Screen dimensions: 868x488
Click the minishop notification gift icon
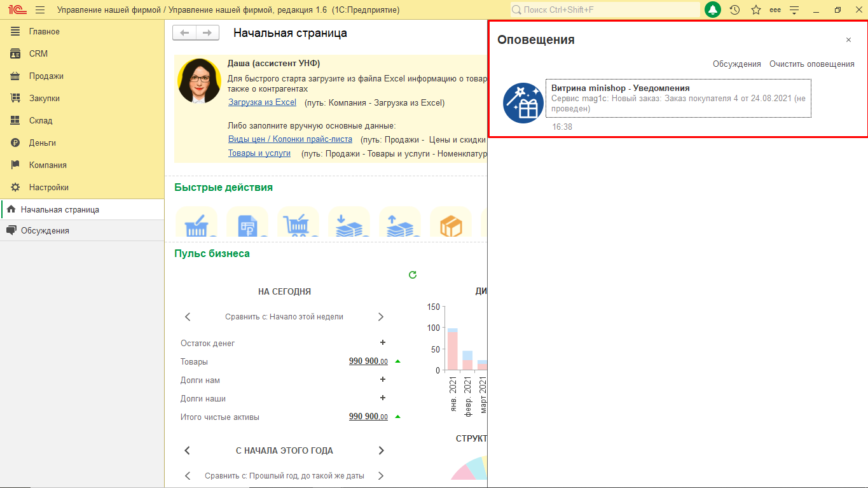(x=523, y=102)
